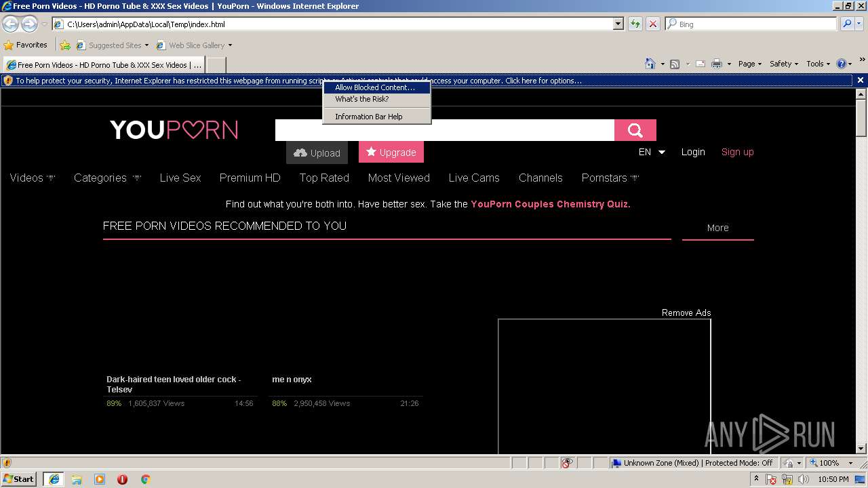Click the Internet Explorer taskbar button

[x=54, y=479]
